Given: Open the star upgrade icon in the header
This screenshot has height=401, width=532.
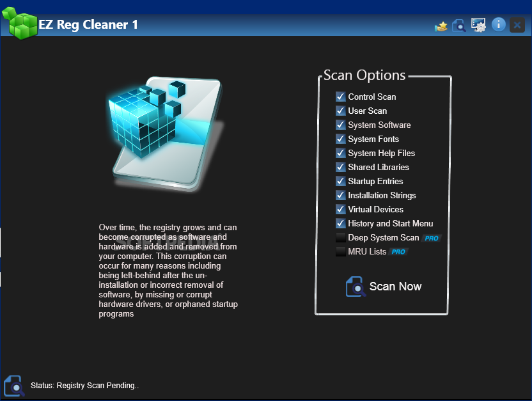Looking at the screenshot, I should pos(441,26).
